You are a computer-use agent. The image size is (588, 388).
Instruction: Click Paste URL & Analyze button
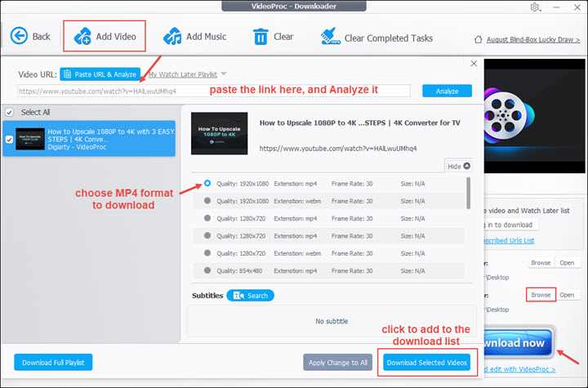pyautogui.click(x=100, y=74)
